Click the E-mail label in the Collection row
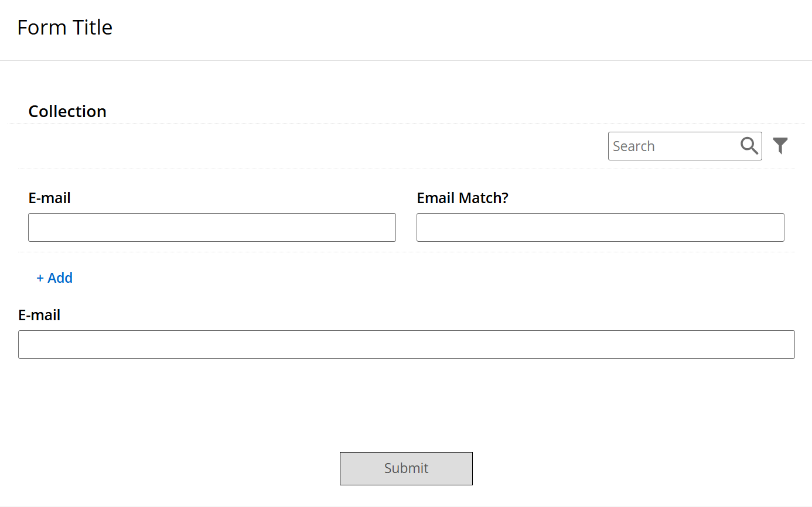 click(x=49, y=198)
